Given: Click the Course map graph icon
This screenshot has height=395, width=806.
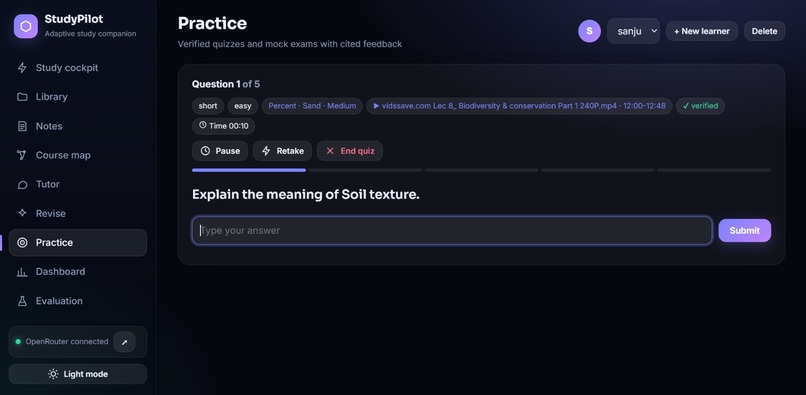Looking at the screenshot, I should (22, 155).
